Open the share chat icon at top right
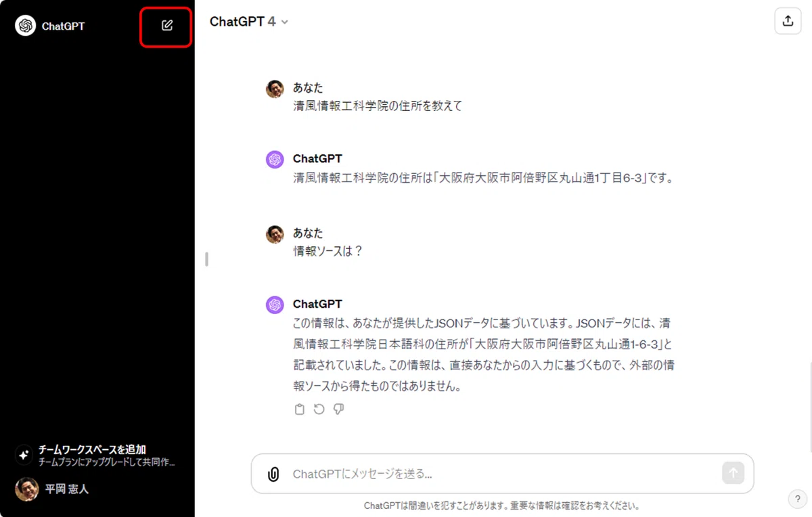Screen dimensions: 812x517 [x=788, y=21]
